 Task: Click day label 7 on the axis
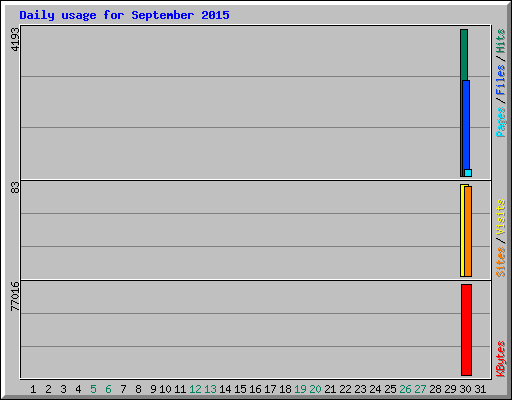coord(123,389)
